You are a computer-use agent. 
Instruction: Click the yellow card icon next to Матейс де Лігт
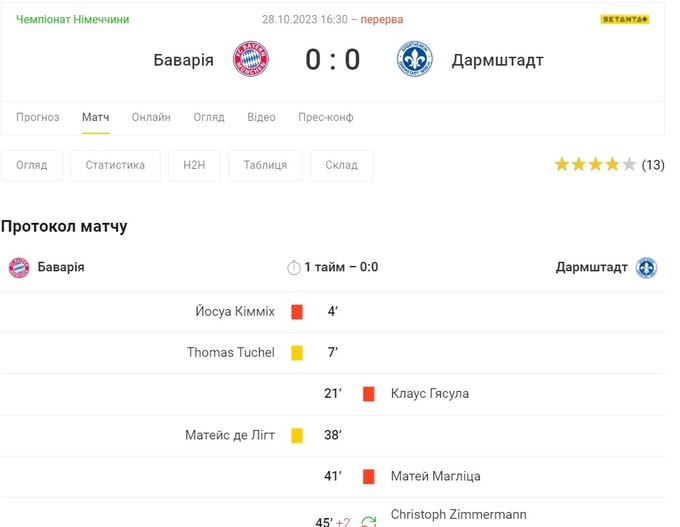[297, 436]
